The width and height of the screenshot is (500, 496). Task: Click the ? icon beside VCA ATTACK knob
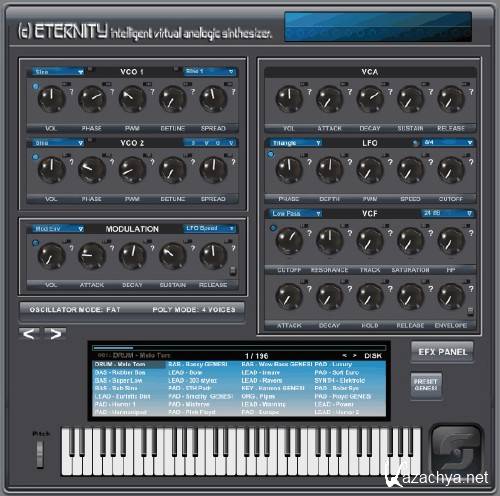point(350,92)
